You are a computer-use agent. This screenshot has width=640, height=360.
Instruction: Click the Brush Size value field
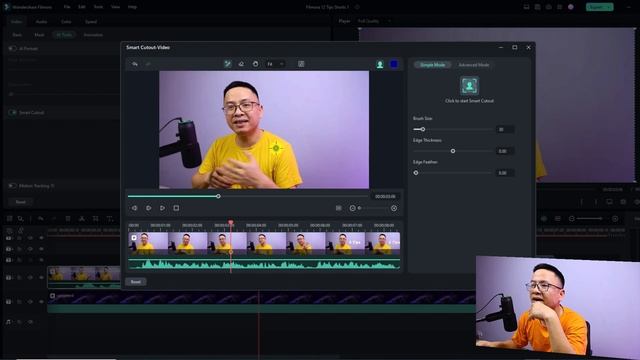tap(505, 129)
